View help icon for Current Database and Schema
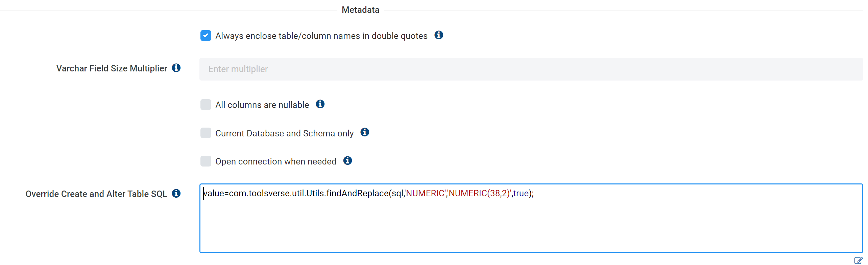Screen dimensions: 868x265 coord(365,132)
